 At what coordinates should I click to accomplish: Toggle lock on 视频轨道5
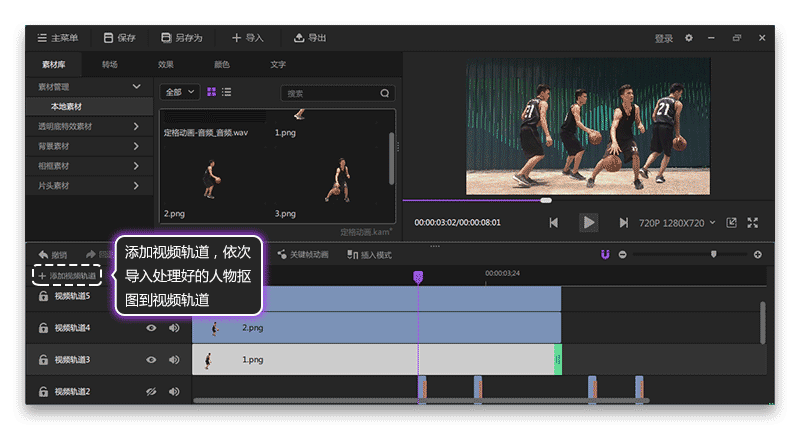click(x=43, y=296)
